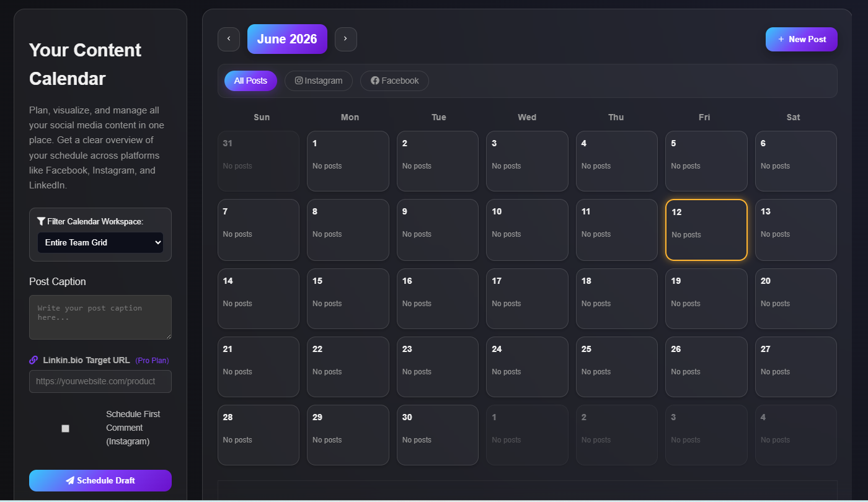Select the June 3 day cell
This screenshot has width=868, height=502.
[x=527, y=161]
